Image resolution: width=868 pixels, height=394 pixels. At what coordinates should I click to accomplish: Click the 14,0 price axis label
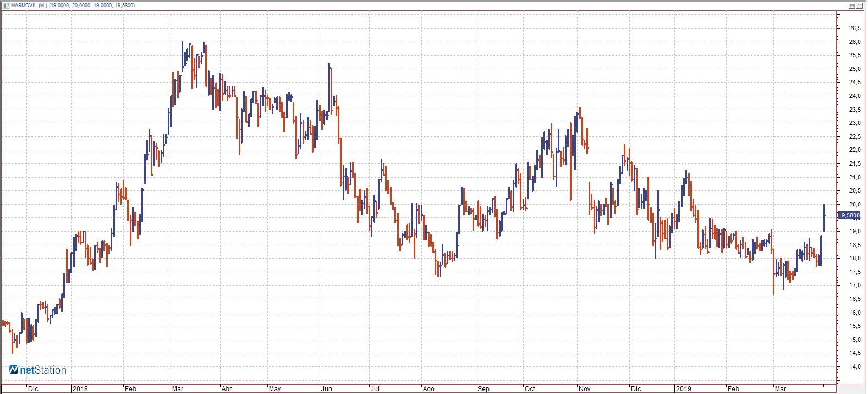855,366
